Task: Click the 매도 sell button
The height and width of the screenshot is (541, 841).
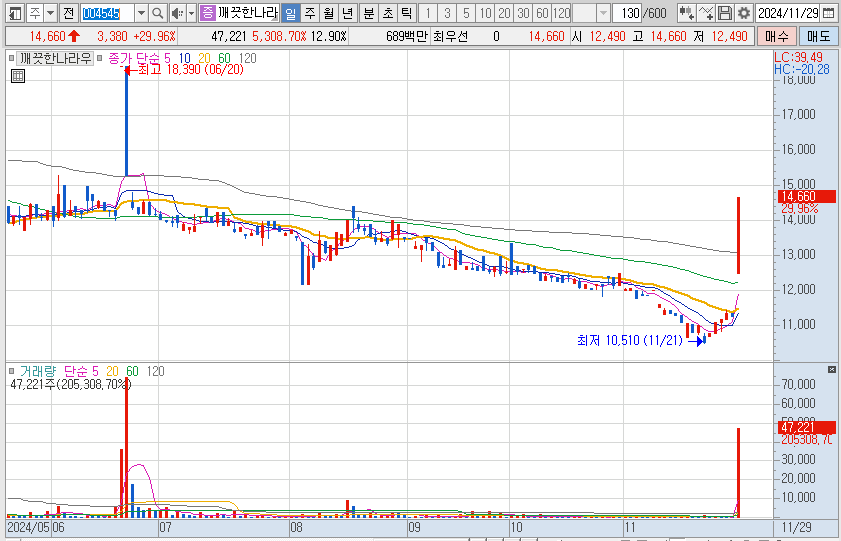Action: pyautogui.click(x=818, y=36)
